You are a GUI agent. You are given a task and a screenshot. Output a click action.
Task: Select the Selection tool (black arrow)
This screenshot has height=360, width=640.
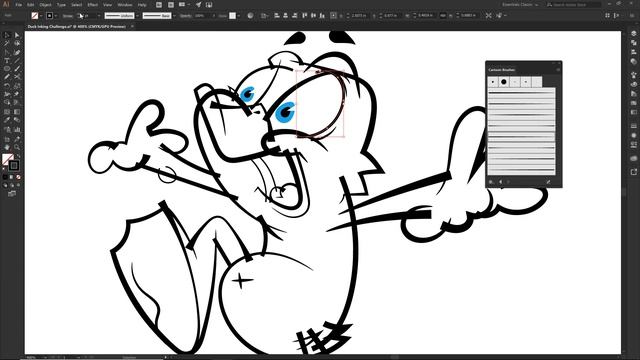click(x=7, y=35)
